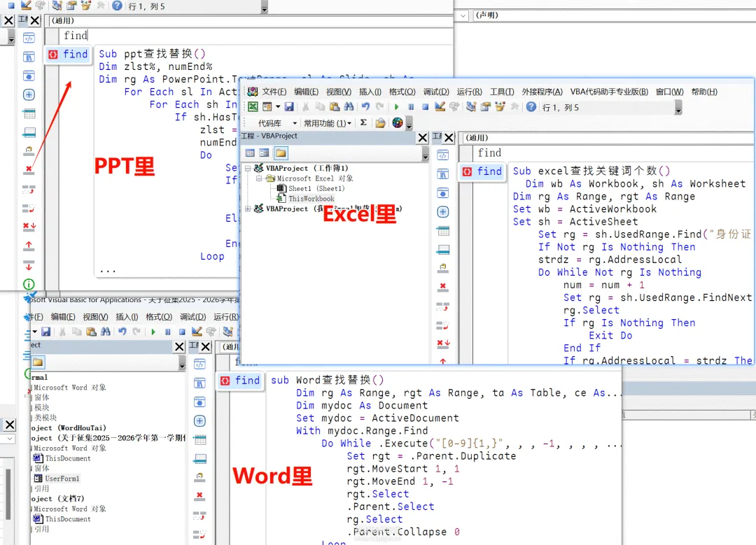Select find suggestion in PPT code window
The image size is (756, 545).
tap(68, 54)
